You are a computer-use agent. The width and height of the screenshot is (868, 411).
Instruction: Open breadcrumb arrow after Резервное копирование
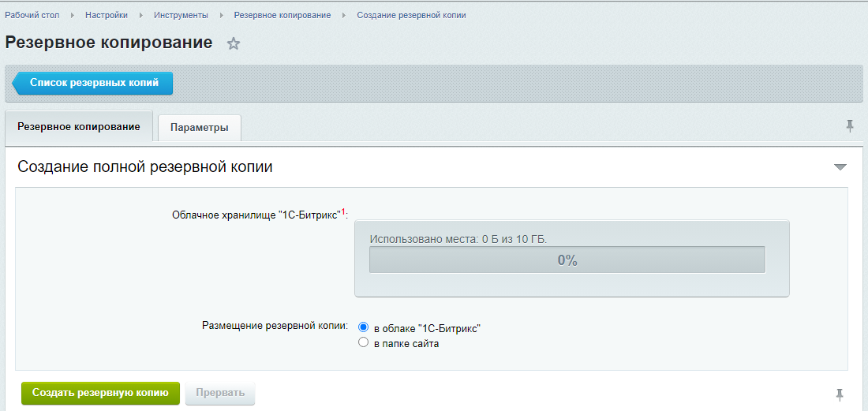[344, 16]
